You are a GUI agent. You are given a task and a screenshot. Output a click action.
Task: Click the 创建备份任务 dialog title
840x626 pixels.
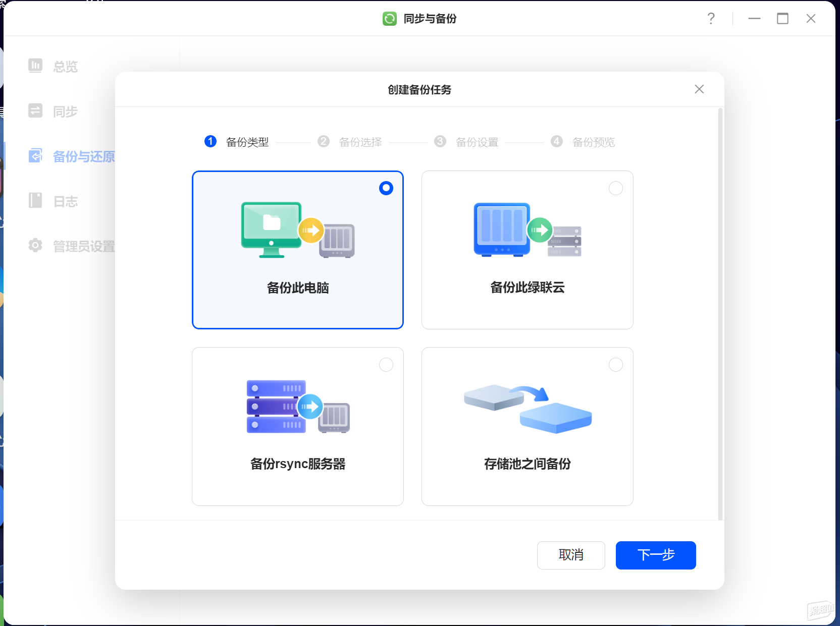pos(419,90)
